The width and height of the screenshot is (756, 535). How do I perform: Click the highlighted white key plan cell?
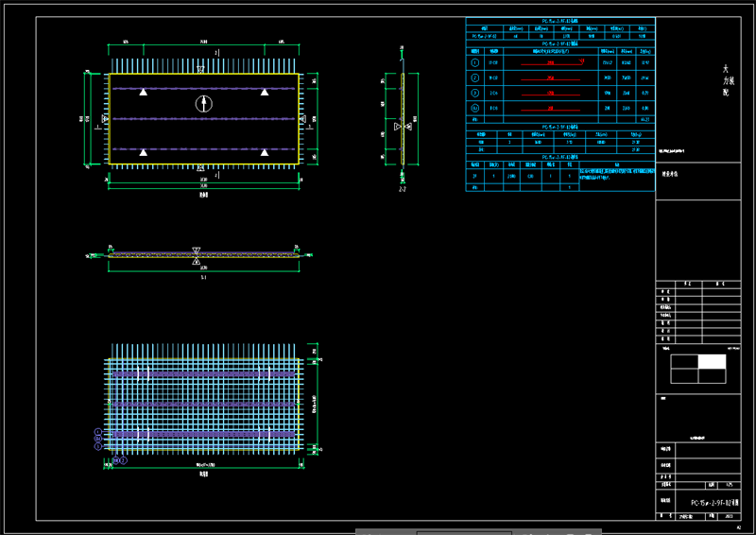coord(713,362)
